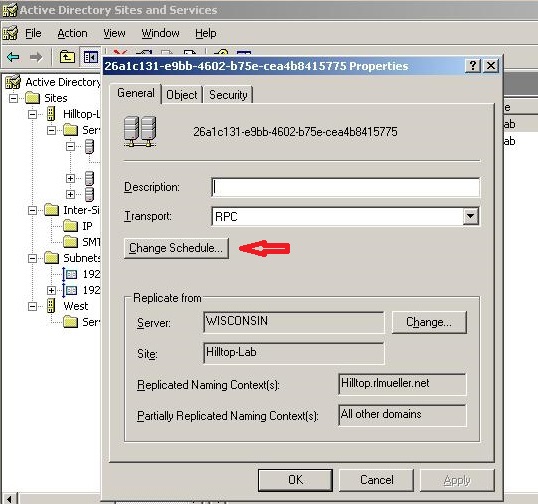
Task: Open the Help menu
Action: pos(206,33)
